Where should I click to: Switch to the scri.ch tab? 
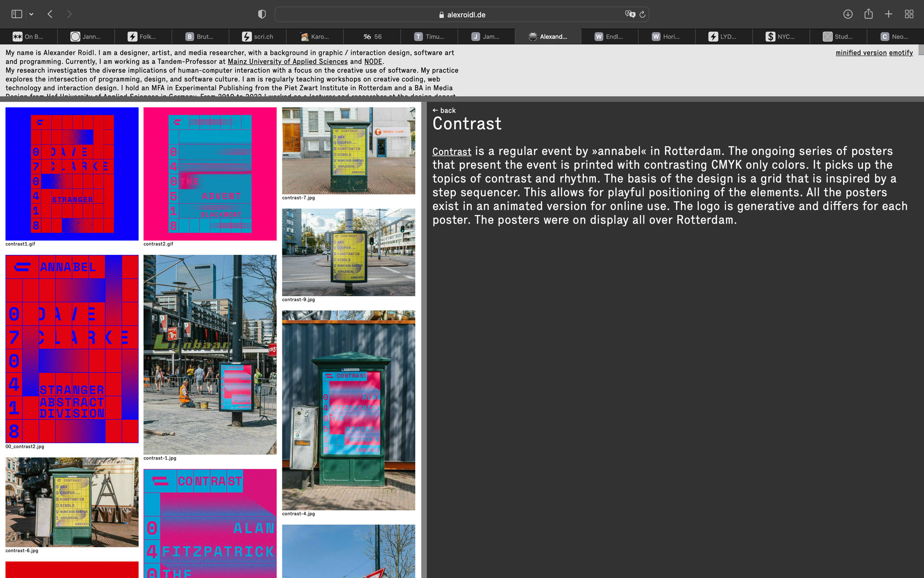[x=257, y=37]
